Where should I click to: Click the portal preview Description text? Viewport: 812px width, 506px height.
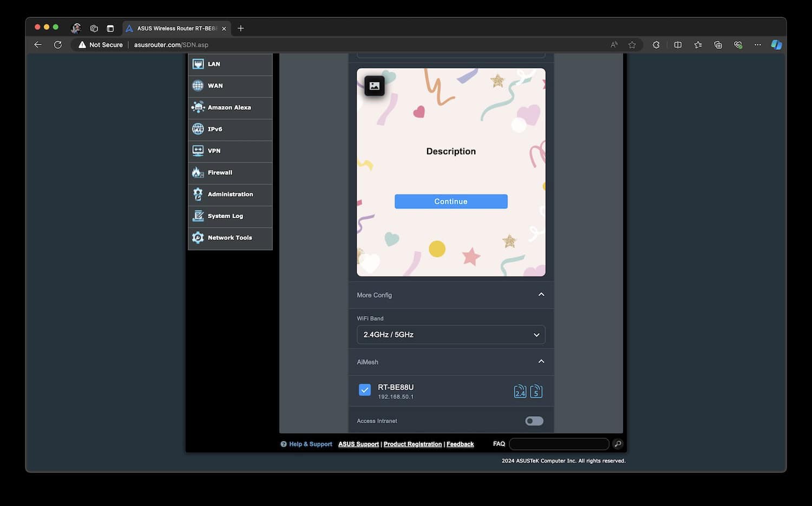coord(451,151)
